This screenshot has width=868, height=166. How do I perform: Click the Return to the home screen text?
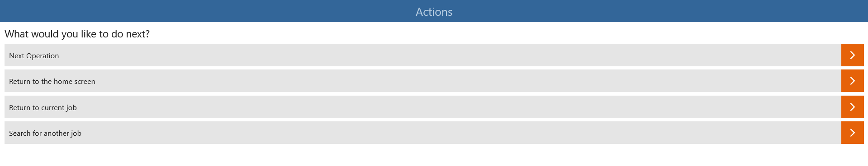coord(52,81)
